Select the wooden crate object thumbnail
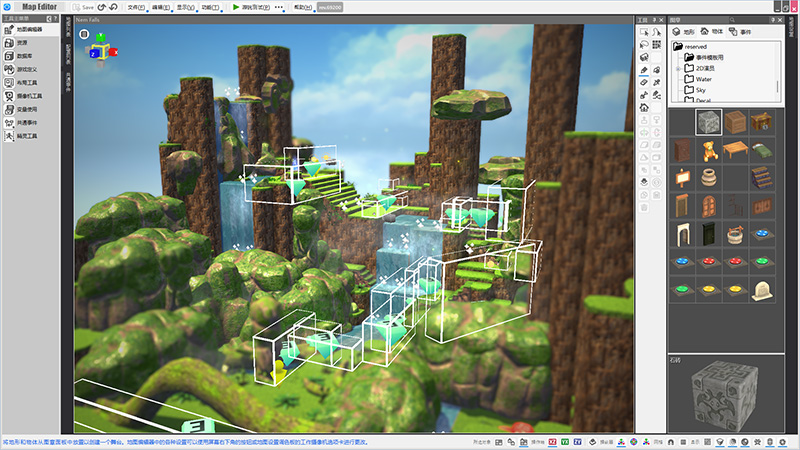Viewport: 800px width, 450px height. [735, 121]
